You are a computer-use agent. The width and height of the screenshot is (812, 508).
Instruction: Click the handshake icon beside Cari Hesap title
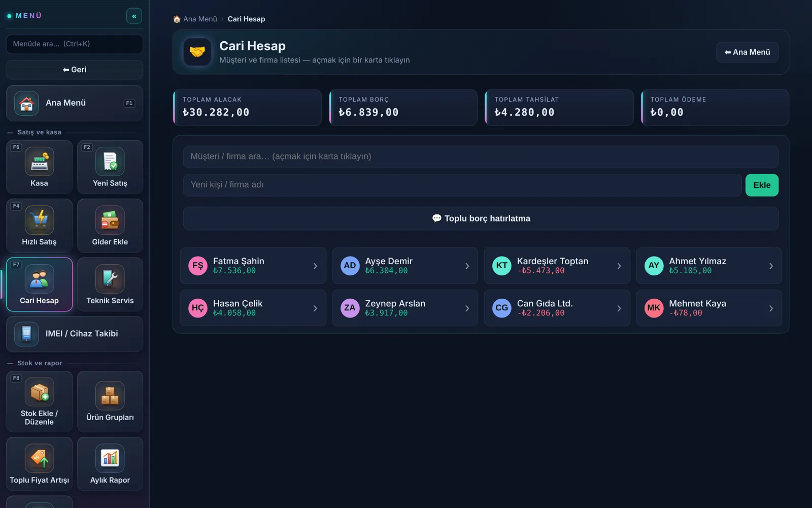(197, 52)
